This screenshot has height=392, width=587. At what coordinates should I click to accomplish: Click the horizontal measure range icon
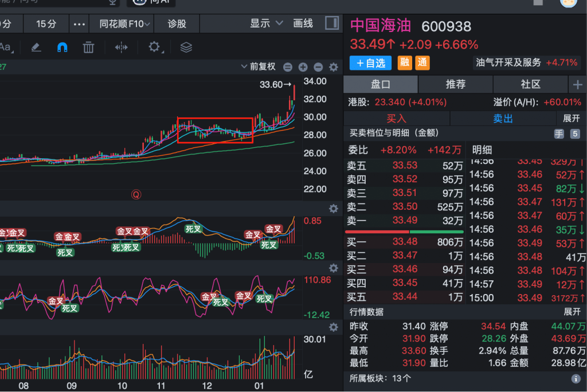click(x=122, y=47)
